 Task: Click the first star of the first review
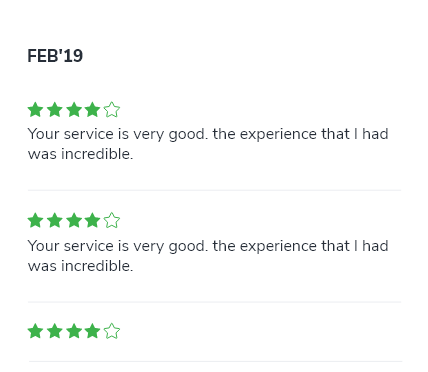[35, 110]
